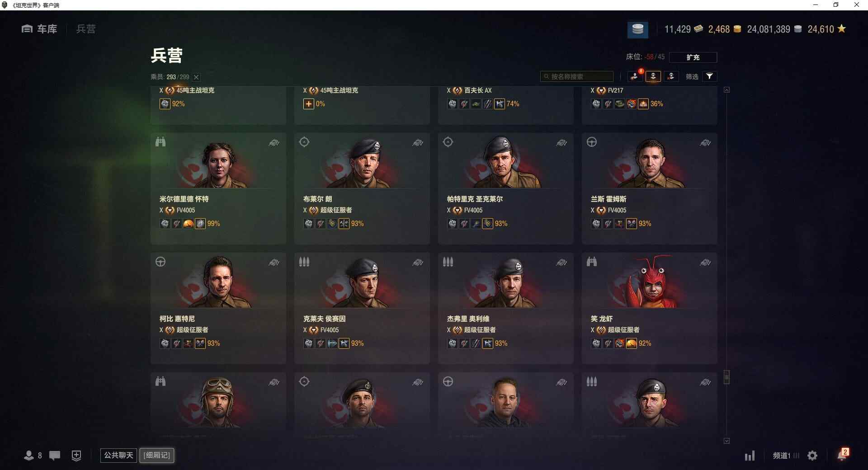Select the active crew members view icon
This screenshot has height=470, width=868.
click(653, 76)
